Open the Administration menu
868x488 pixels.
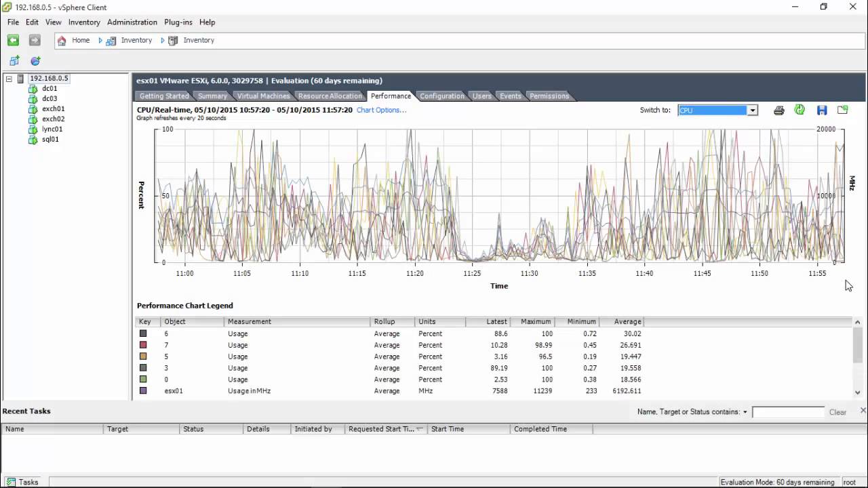tap(132, 22)
